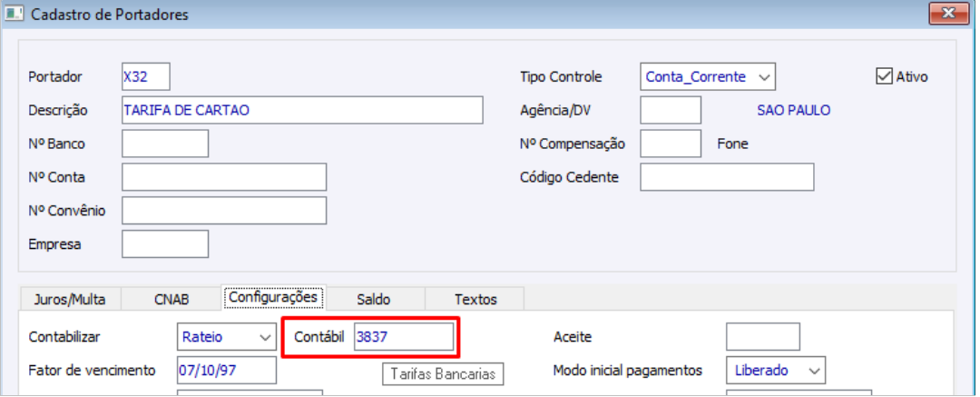Open Modo inicial pagamentos dropdown

pos(814,371)
